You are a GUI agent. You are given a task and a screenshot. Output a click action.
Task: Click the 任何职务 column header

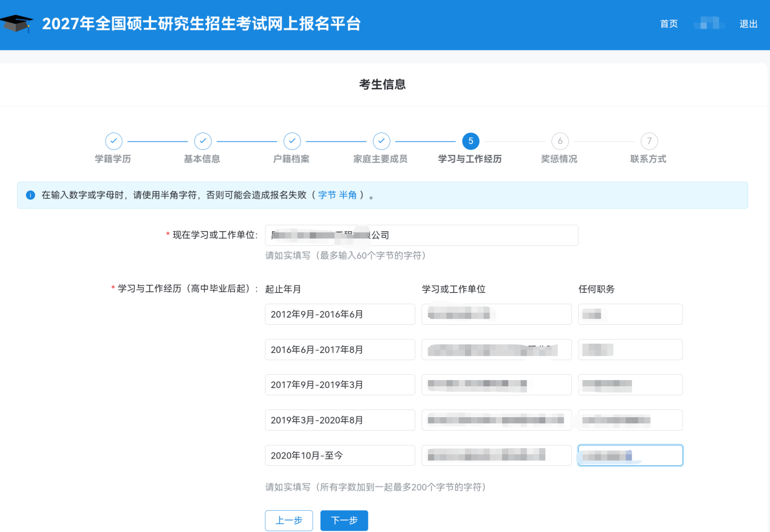click(x=596, y=290)
